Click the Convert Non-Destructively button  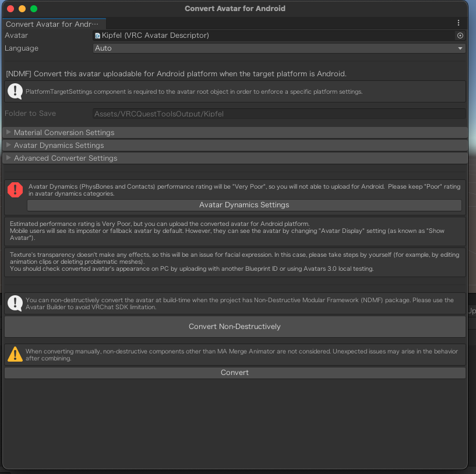coord(235,327)
